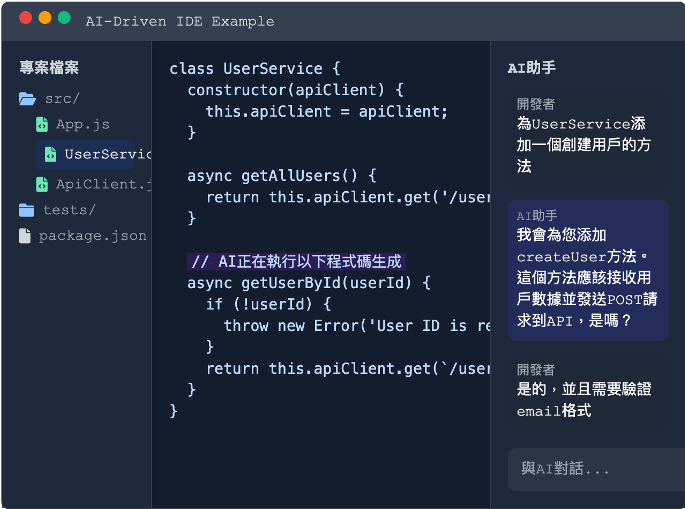Collapse the src/ folder in file tree
This screenshot has height=509, width=685.
coord(49,99)
